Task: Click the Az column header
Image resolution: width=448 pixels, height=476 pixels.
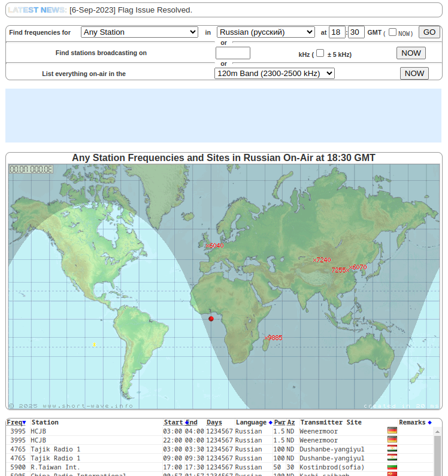Action: point(290,422)
